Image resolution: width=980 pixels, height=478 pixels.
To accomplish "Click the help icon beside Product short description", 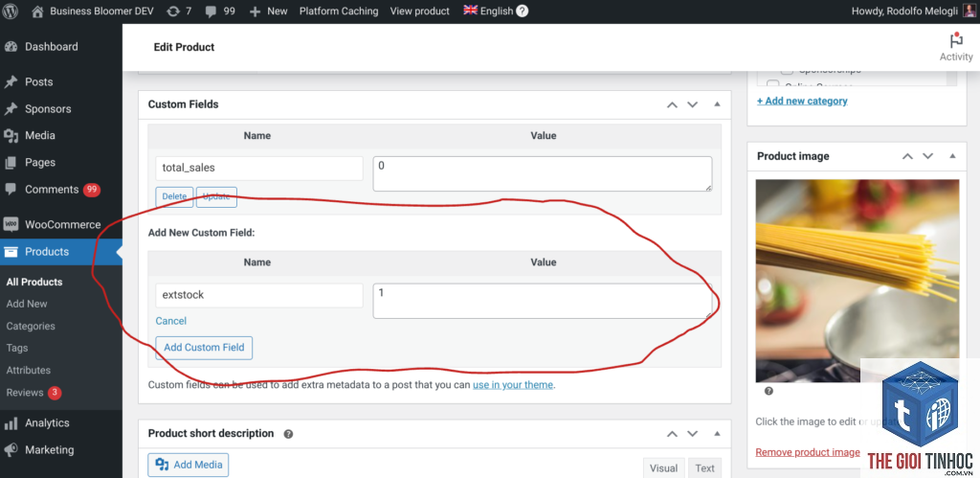I will pos(288,434).
